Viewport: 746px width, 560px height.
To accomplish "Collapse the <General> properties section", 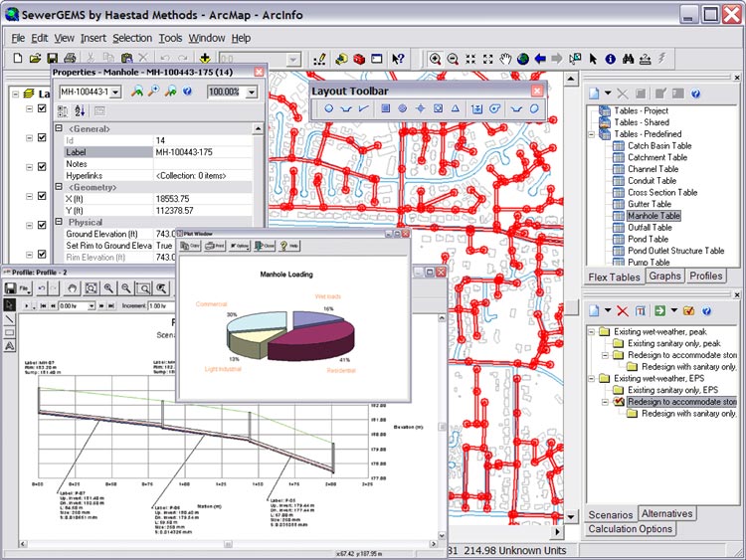I will point(59,128).
